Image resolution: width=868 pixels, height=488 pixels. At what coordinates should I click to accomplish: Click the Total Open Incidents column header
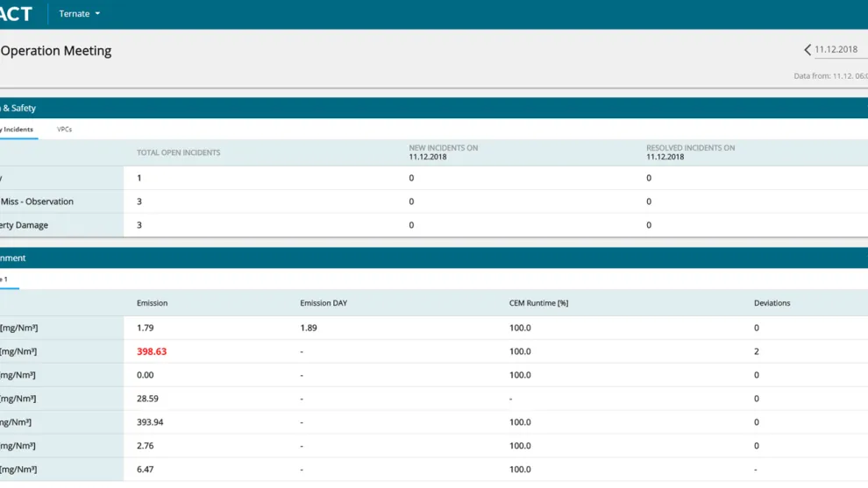[178, 152]
